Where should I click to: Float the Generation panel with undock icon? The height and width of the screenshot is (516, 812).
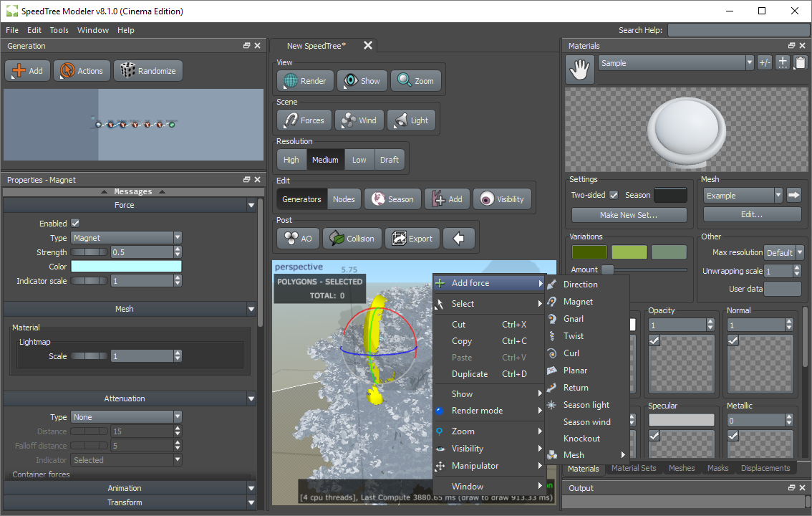246,46
